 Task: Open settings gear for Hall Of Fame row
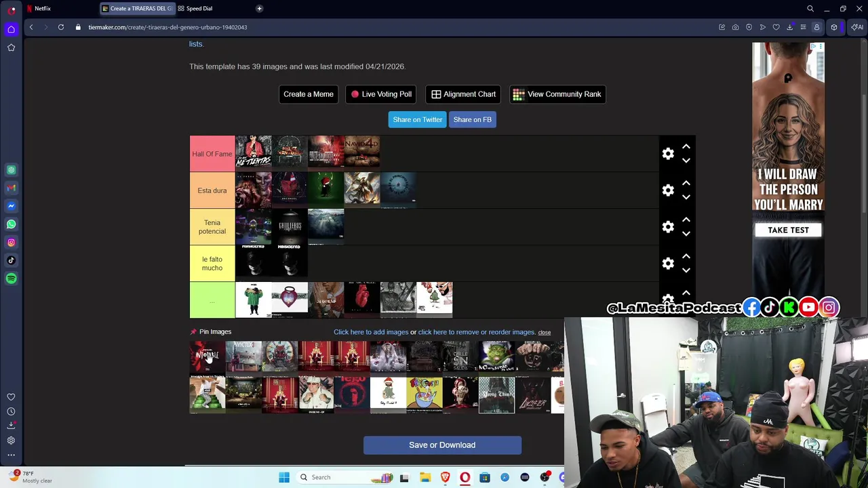(668, 154)
